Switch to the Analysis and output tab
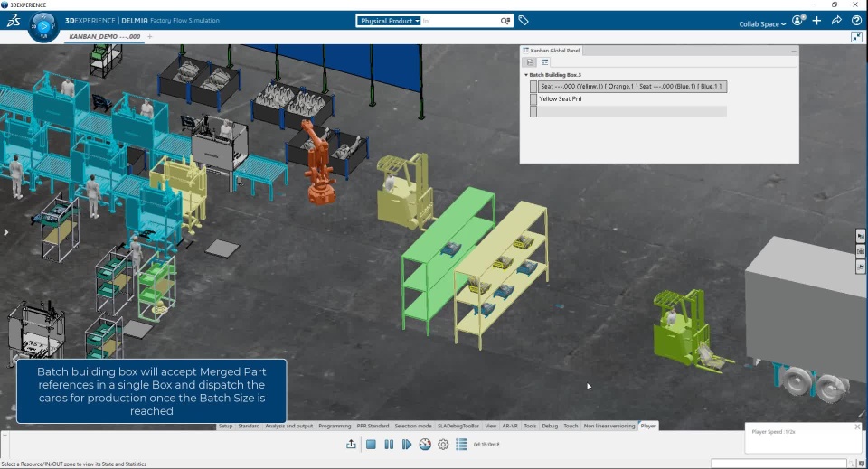 [289, 426]
